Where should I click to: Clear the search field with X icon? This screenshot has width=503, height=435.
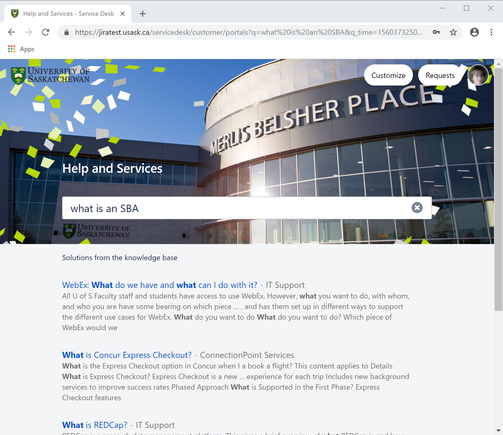tap(417, 208)
